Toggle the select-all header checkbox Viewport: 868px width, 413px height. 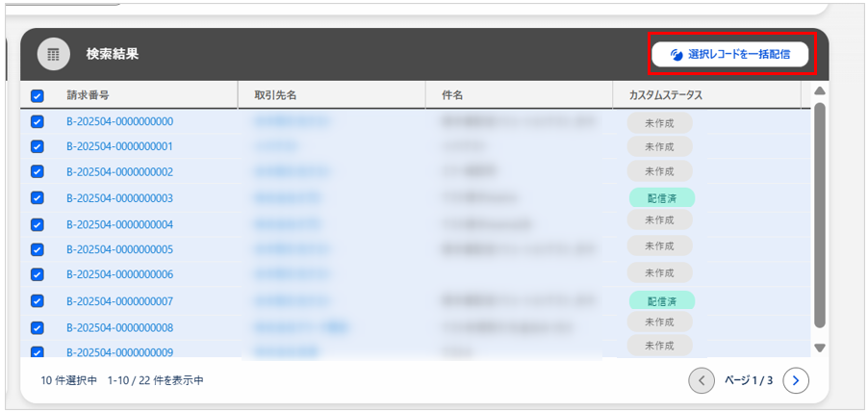click(38, 95)
